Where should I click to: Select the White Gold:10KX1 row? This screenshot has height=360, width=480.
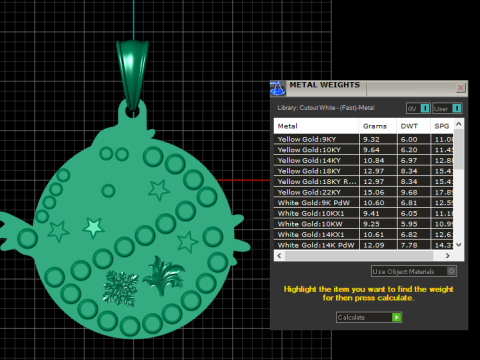pyautogui.click(x=364, y=213)
